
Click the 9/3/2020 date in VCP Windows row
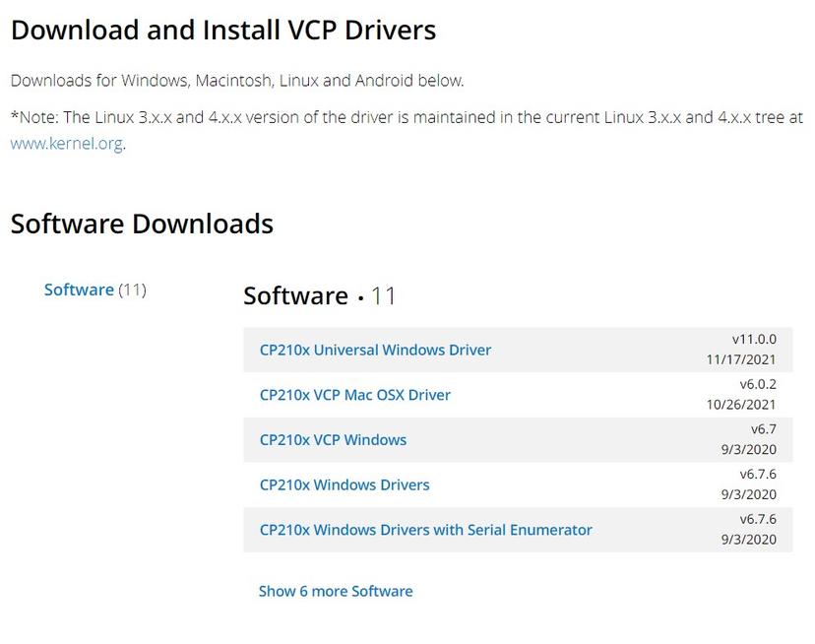pyautogui.click(x=748, y=450)
